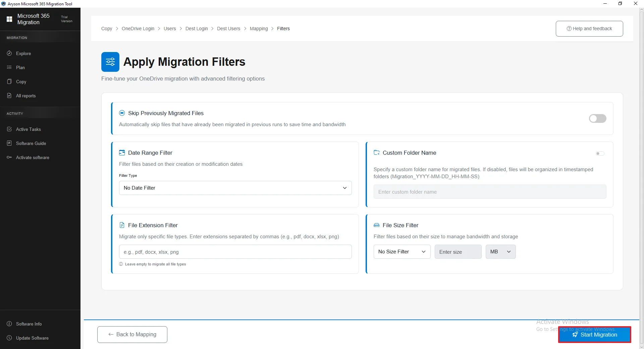Image resolution: width=644 pixels, height=349 pixels.
Task: Toggle the Custom Folder Name switch
Action: pos(600,154)
